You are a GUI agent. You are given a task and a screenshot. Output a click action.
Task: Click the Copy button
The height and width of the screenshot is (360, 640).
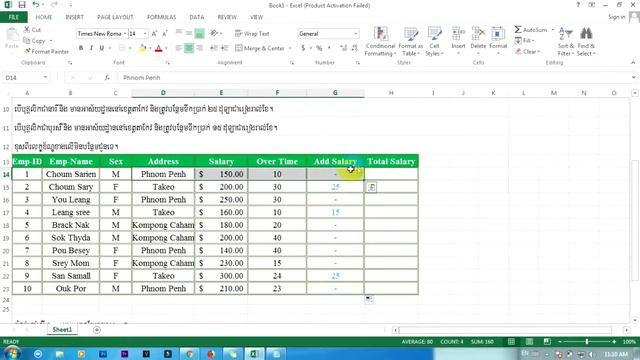click(x=35, y=41)
